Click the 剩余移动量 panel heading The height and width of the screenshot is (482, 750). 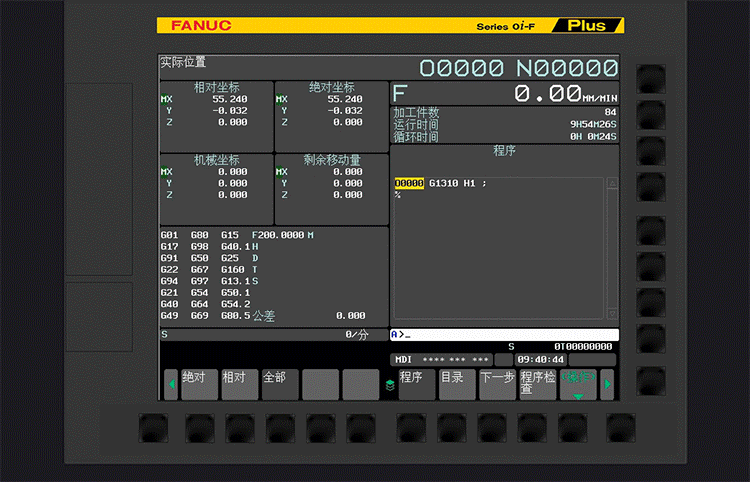click(332, 160)
